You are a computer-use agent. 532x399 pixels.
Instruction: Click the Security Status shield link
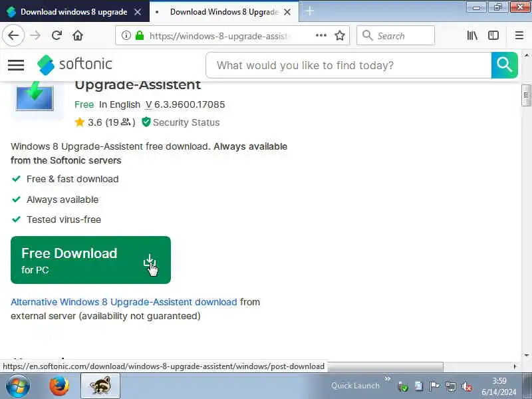tap(181, 122)
